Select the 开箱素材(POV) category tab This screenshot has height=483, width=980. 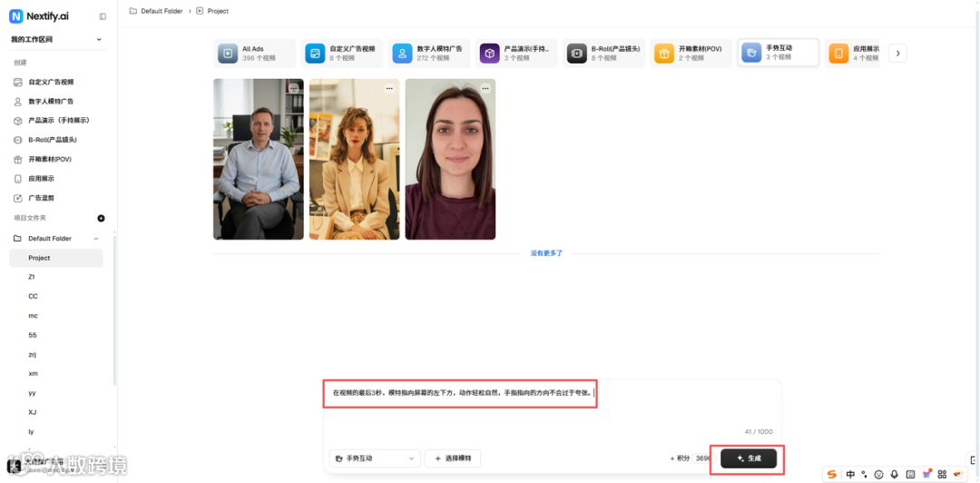691,54
